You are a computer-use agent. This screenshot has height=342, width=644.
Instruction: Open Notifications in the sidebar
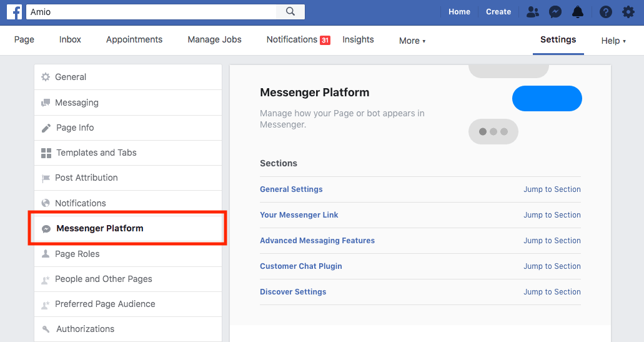[128, 203]
